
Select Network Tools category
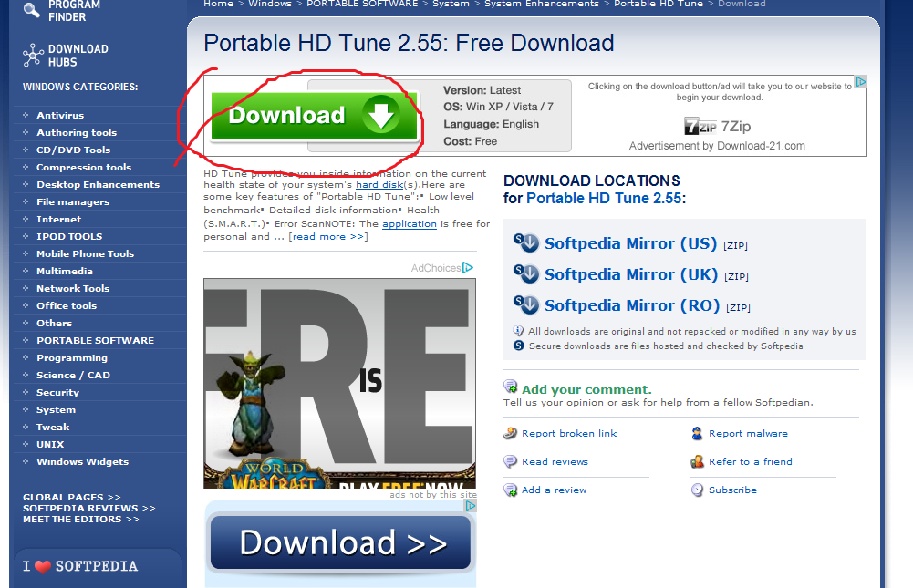[x=73, y=289]
